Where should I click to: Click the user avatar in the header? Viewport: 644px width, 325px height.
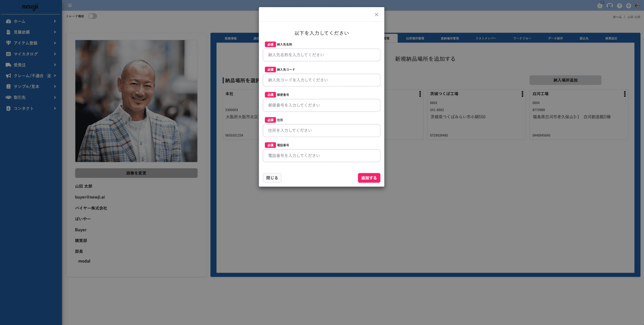click(x=638, y=6)
